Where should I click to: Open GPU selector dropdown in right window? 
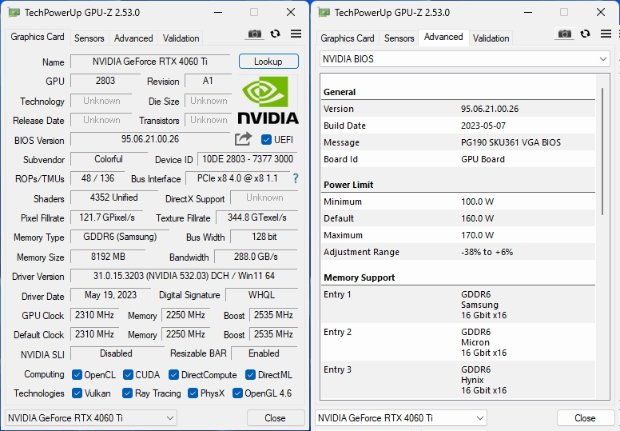click(x=401, y=418)
